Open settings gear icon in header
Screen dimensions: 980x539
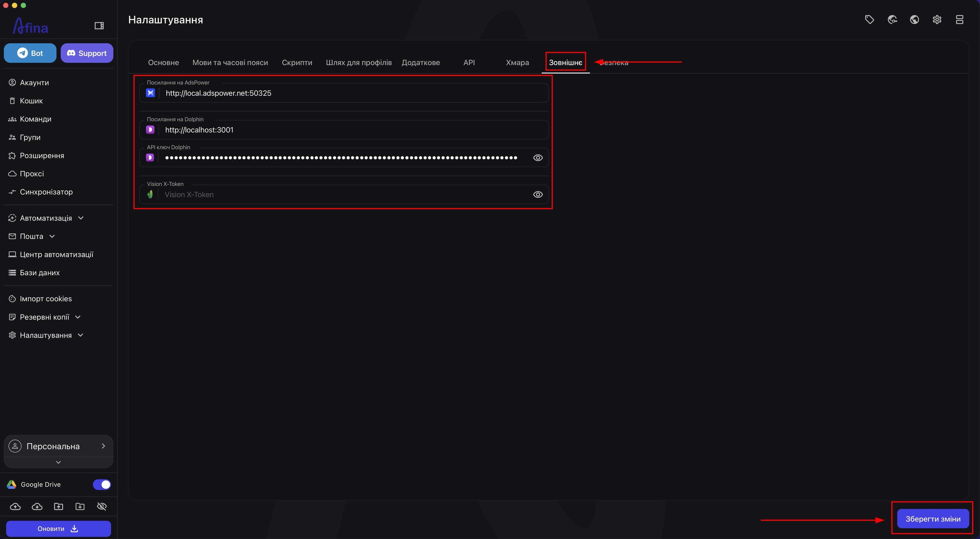click(x=937, y=20)
